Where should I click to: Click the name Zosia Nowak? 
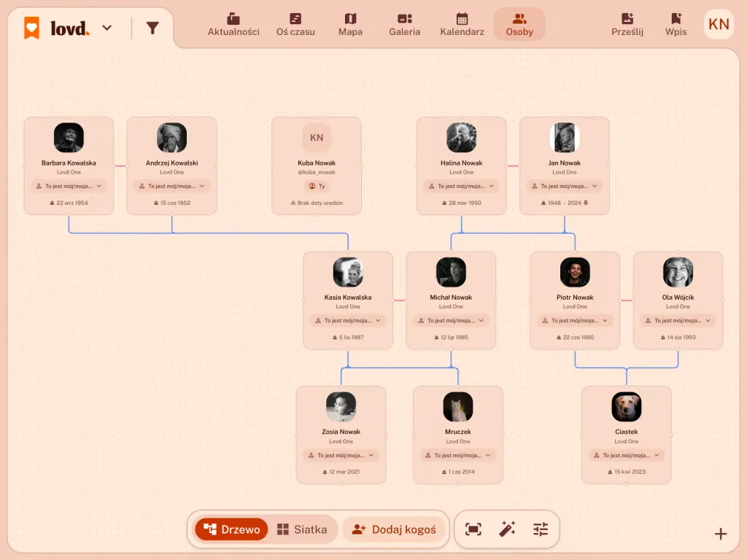click(x=341, y=432)
